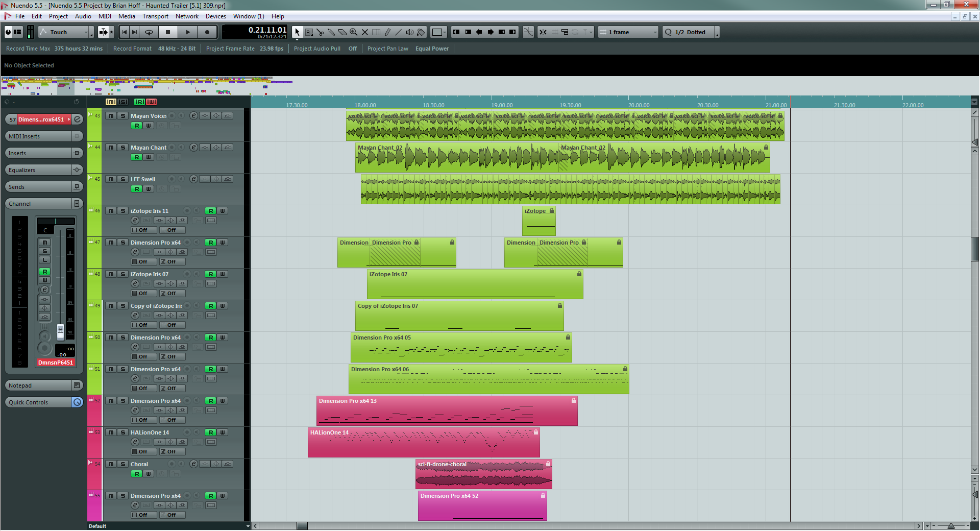
Task: Toggle Read automation on iZotope Iris 11
Action: click(x=210, y=211)
